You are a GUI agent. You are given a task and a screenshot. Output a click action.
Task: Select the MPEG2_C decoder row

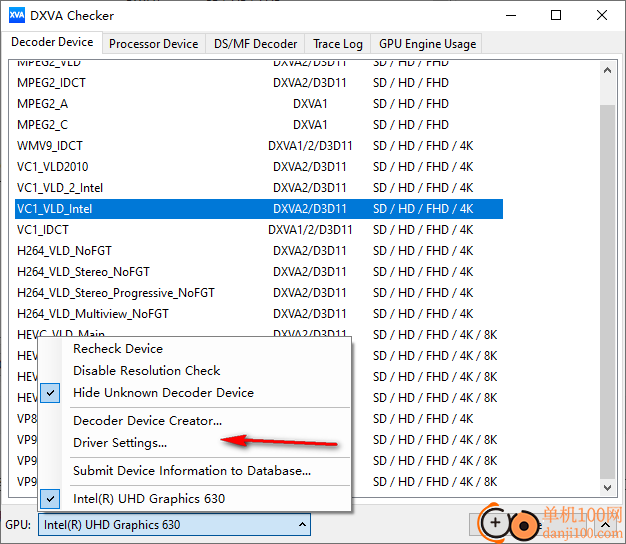(x=259, y=125)
